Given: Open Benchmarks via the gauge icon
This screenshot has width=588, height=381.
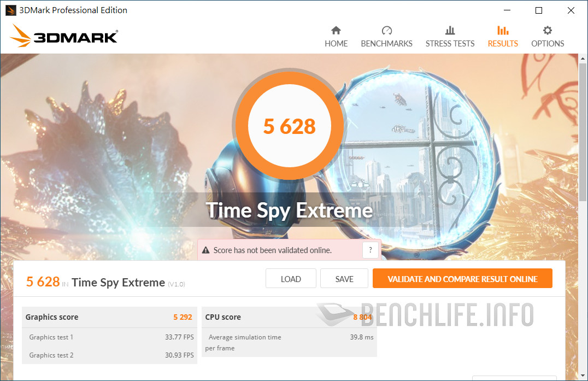Looking at the screenshot, I should pyautogui.click(x=386, y=30).
